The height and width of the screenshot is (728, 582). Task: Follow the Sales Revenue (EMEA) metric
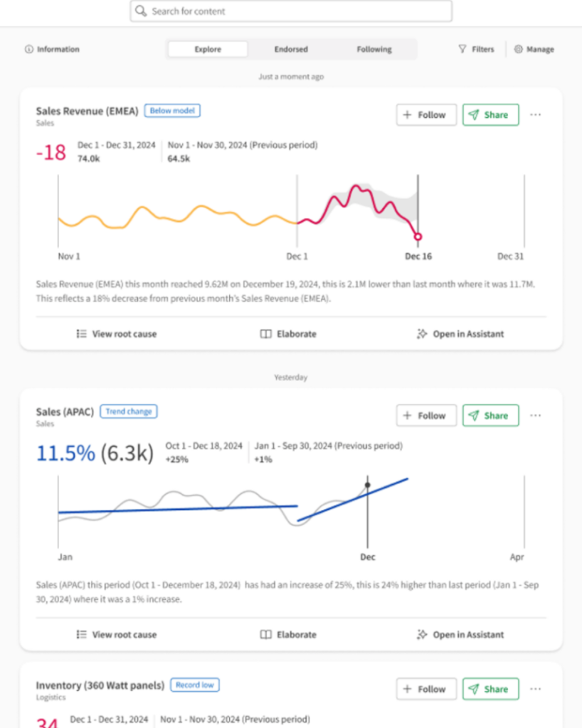(x=425, y=115)
